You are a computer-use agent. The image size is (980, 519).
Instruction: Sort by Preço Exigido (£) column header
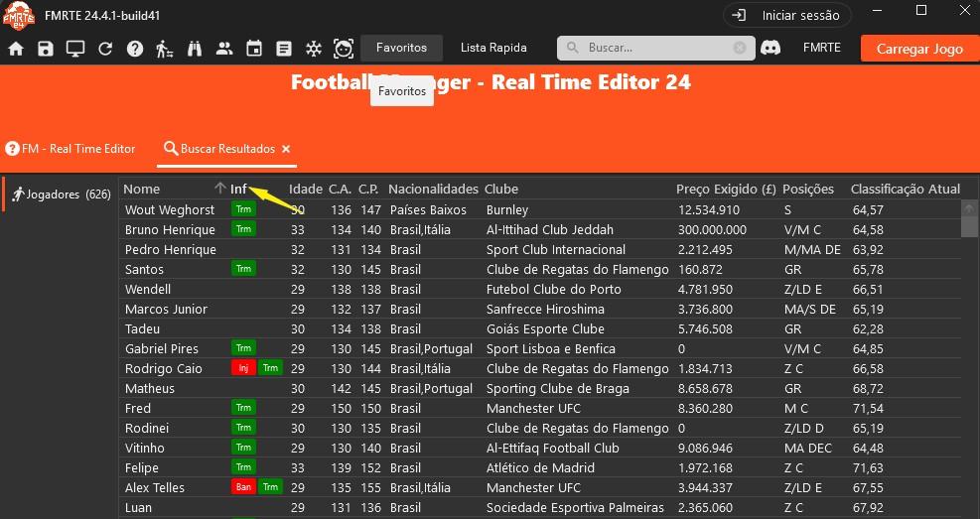pyautogui.click(x=726, y=189)
